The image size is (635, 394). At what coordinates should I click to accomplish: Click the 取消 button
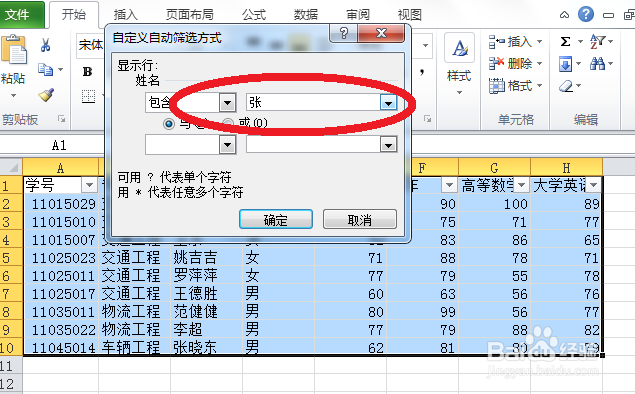[360, 219]
